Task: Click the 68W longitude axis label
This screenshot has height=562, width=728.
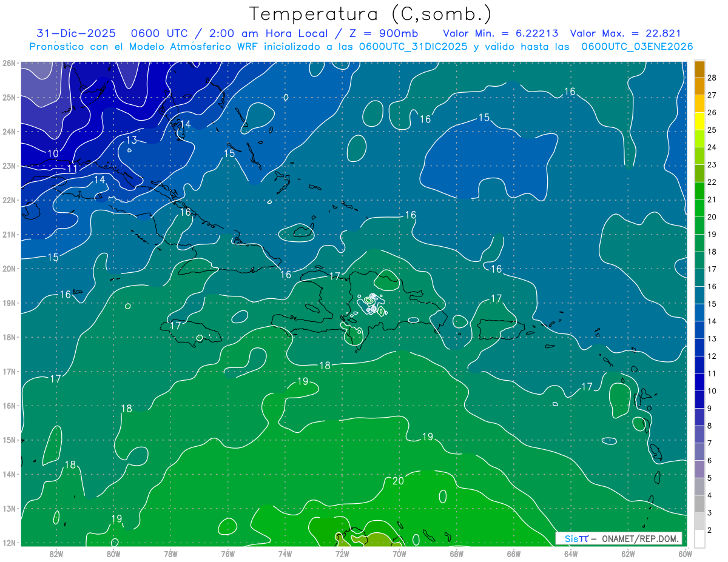Action: point(456,554)
